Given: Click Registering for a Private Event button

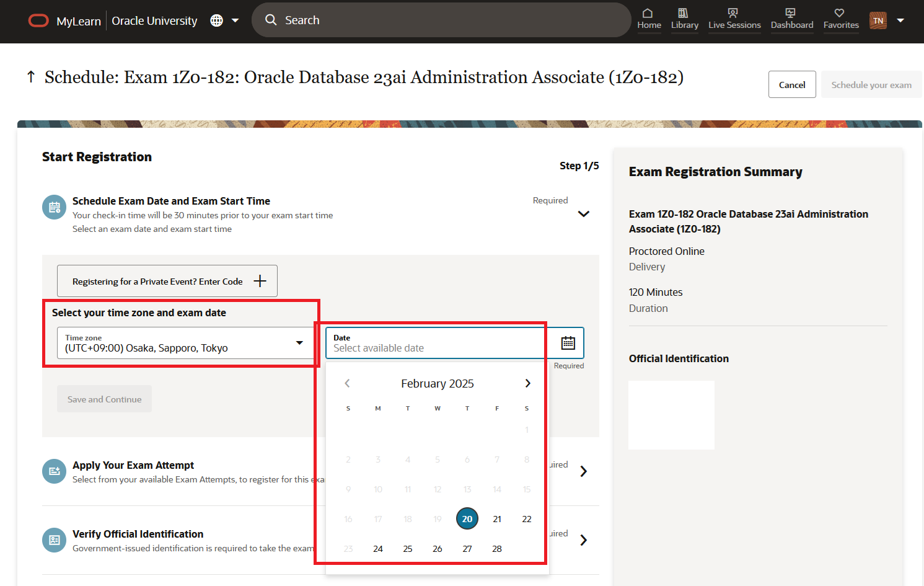Looking at the screenshot, I should pyautogui.click(x=167, y=281).
